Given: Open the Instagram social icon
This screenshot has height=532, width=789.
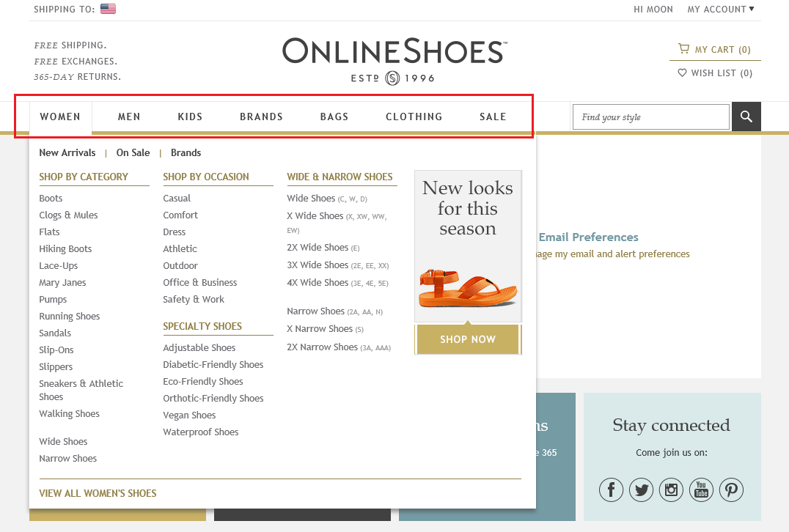Looking at the screenshot, I should [671, 489].
